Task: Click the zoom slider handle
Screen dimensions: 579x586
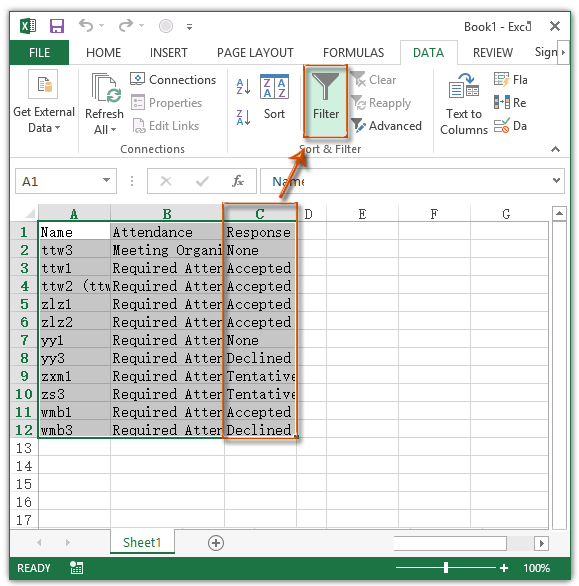Action: tap(446, 567)
